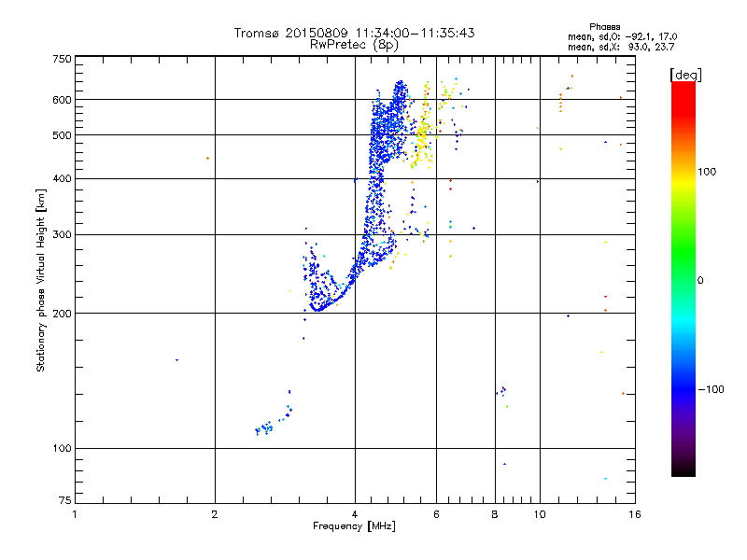Select the "mean, sd,X: 93.0, 23.7" line
The image size is (747, 560).
click(x=621, y=47)
